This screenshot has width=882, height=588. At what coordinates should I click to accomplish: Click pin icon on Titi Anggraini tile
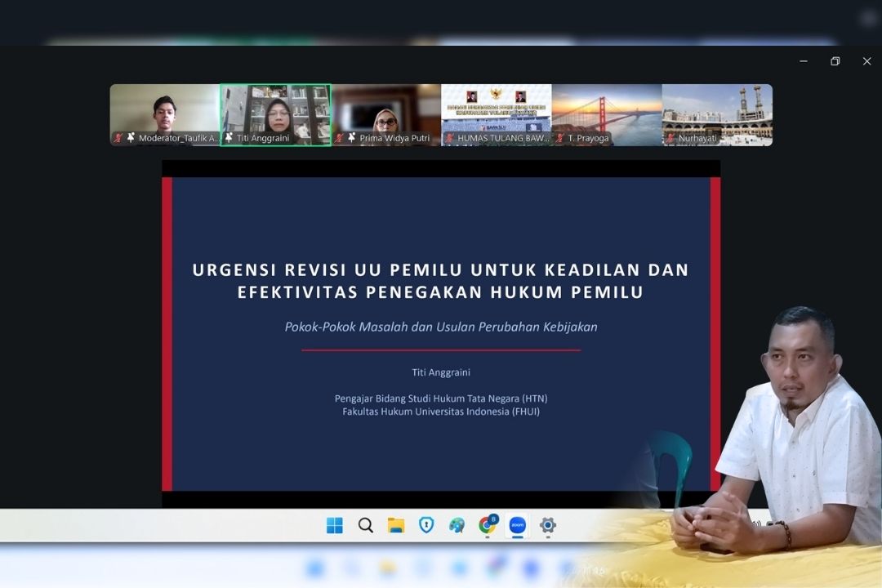(229, 138)
